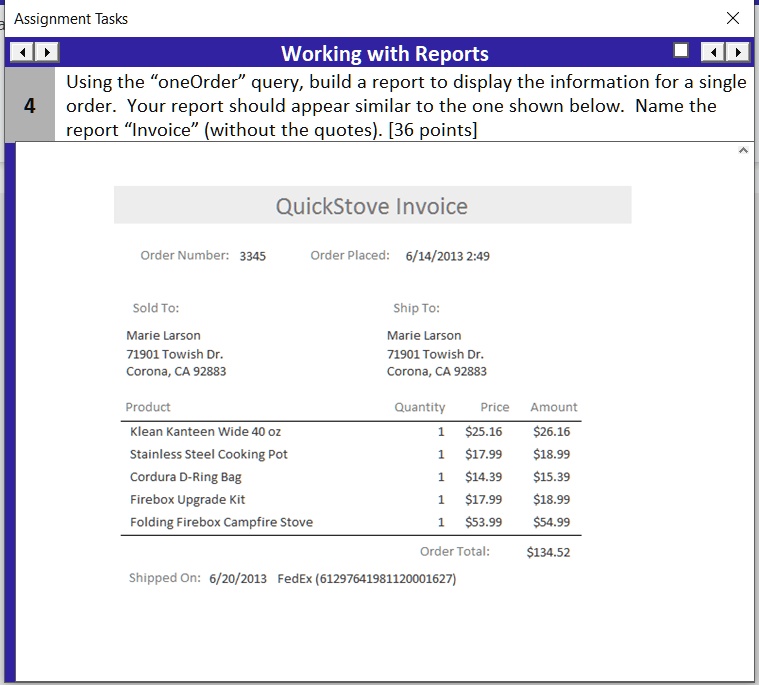This screenshot has width=759, height=685.
Task: Click the Order Total: label
Action: [455, 551]
